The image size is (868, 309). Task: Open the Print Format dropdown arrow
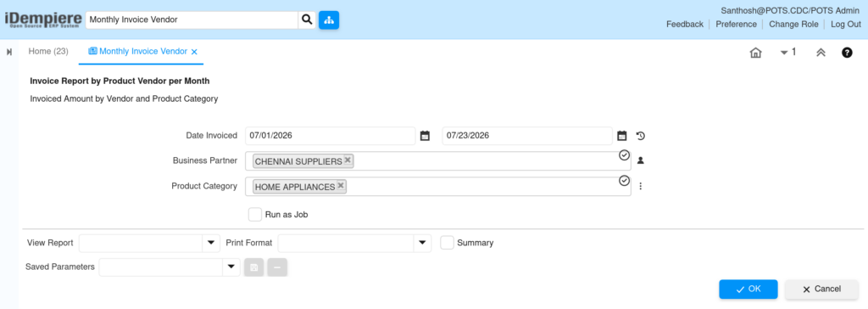[x=422, y=243]
